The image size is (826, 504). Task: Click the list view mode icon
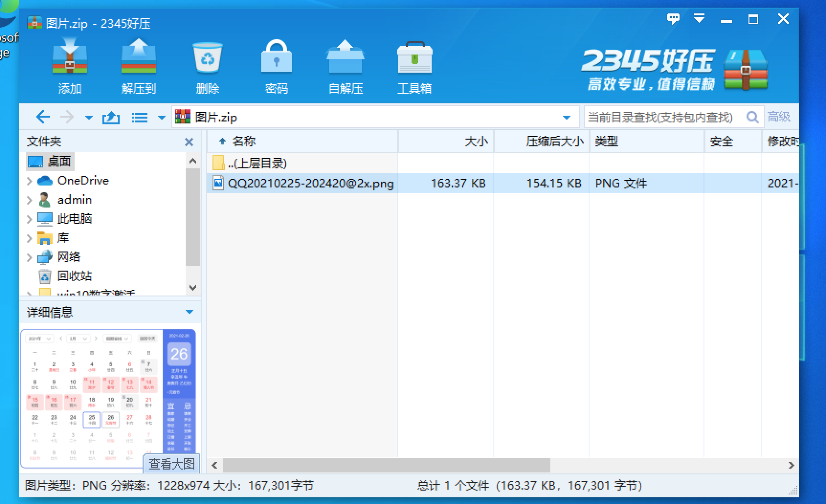pyautogui.click(x=140, y=117)
